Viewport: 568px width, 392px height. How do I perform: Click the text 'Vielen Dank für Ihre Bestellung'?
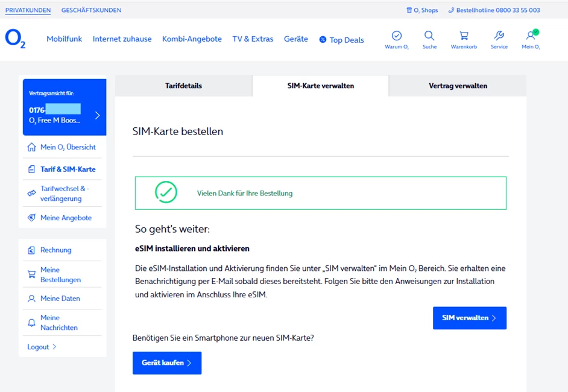tap(245, 194)
